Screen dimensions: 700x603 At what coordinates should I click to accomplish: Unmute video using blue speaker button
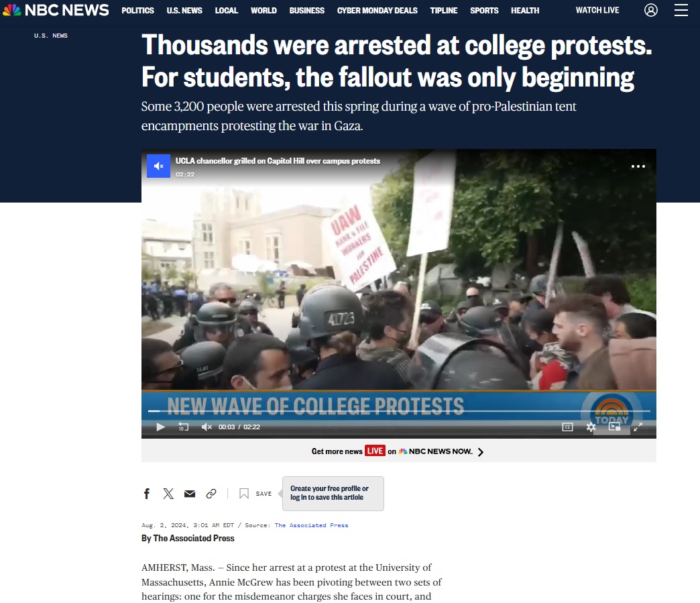(x=158, y=166)
